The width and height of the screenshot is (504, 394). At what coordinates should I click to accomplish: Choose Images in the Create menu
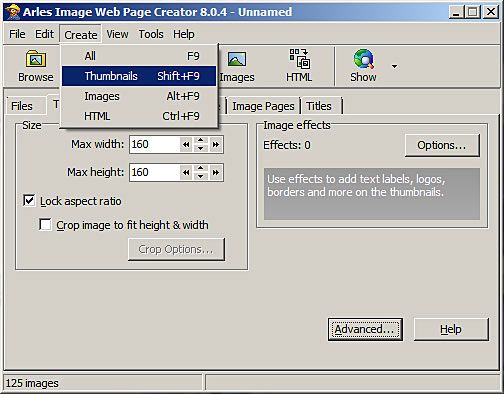tap(139, 96)
